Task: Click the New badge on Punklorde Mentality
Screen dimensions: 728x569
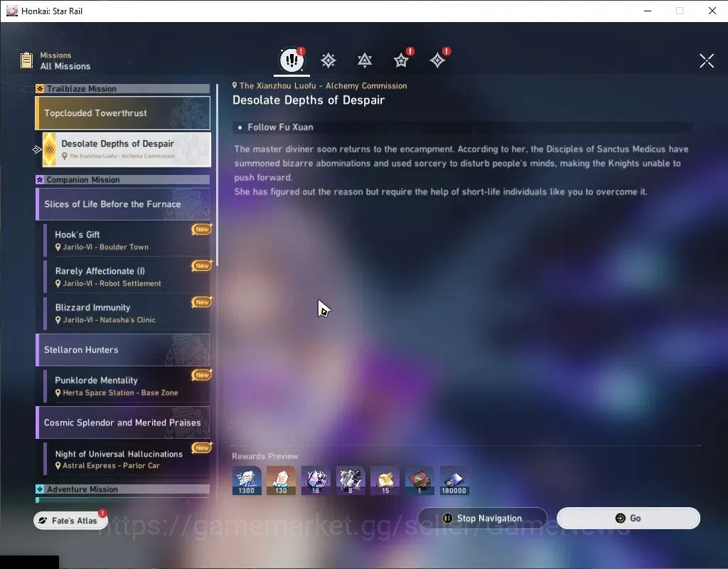Action: coord(202,375)
